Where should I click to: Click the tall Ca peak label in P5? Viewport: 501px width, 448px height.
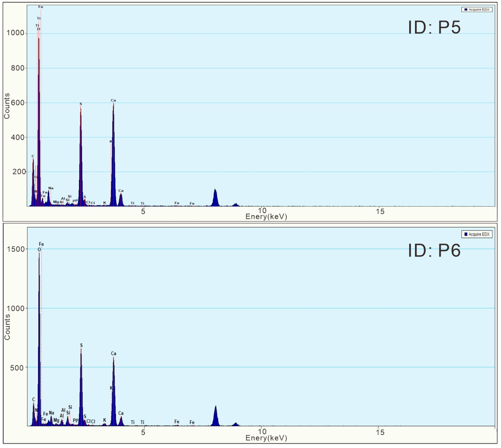[x=113, y=100]
